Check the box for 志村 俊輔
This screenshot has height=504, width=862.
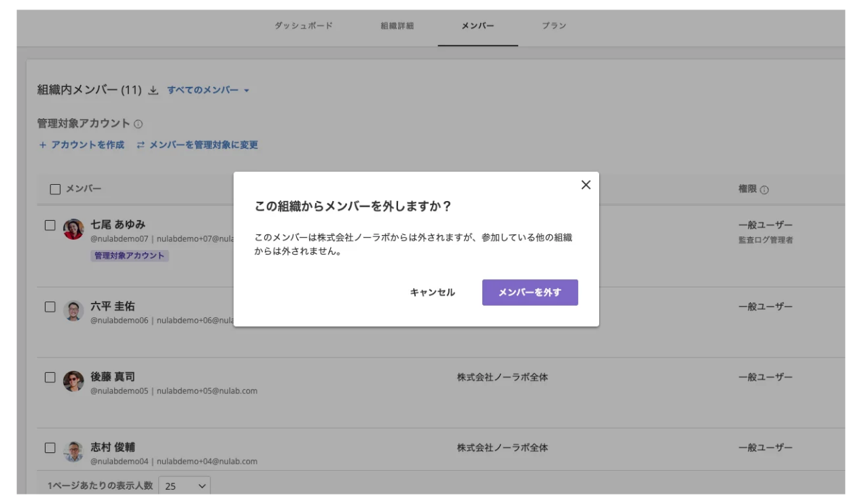(x=50, y=448)
